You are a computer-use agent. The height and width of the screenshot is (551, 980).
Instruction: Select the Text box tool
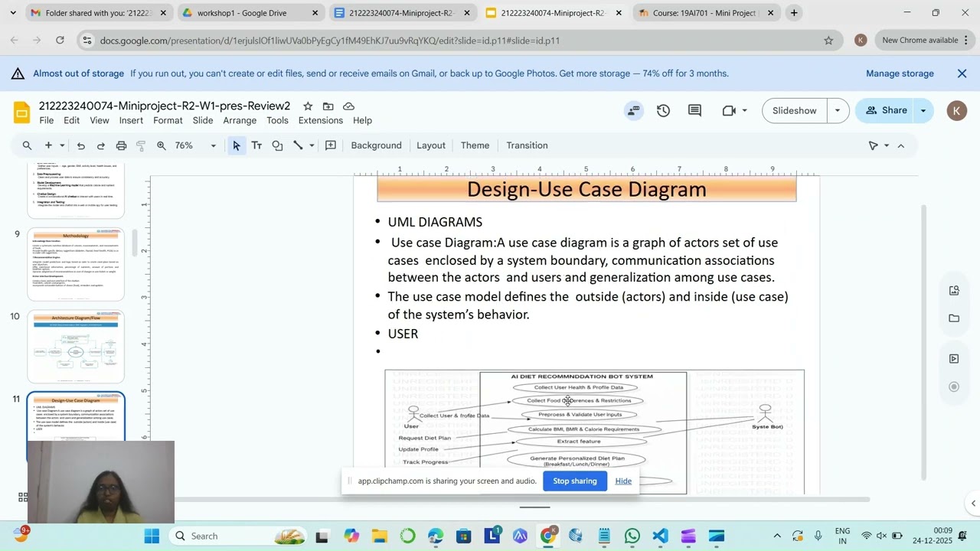256,145
